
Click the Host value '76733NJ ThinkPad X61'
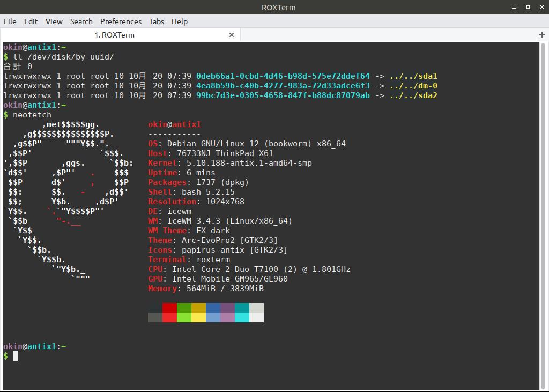click(x=225, y=153)
